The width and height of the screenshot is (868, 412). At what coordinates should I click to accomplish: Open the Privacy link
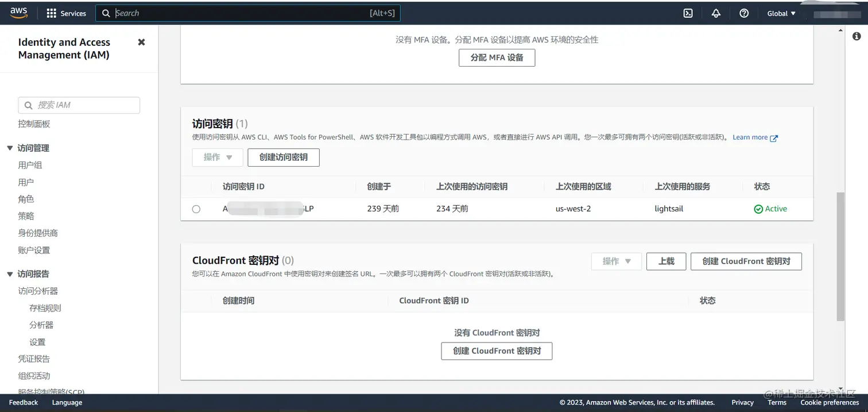[742, 403]
